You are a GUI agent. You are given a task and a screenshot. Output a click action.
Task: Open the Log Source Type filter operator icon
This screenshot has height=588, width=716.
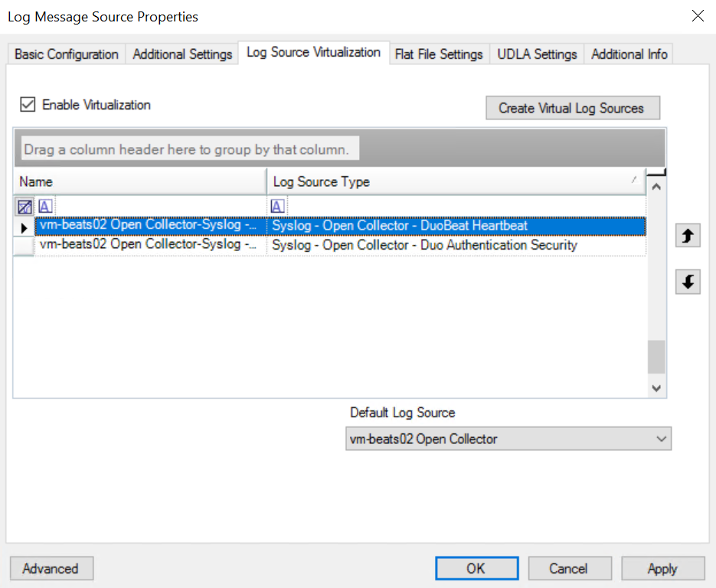(x=277, y=206)
